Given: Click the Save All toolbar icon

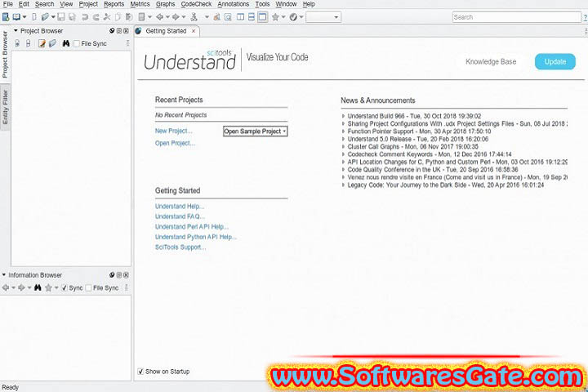Looking at the screenshot, I should pyautogui.click(x=72, y=17).
